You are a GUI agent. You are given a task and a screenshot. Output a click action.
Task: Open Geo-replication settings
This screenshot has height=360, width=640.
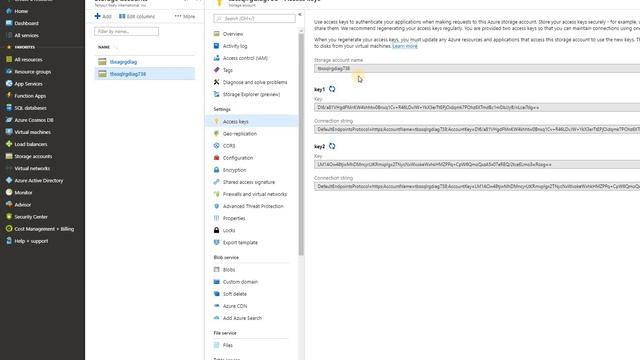(x=240, y=134)
